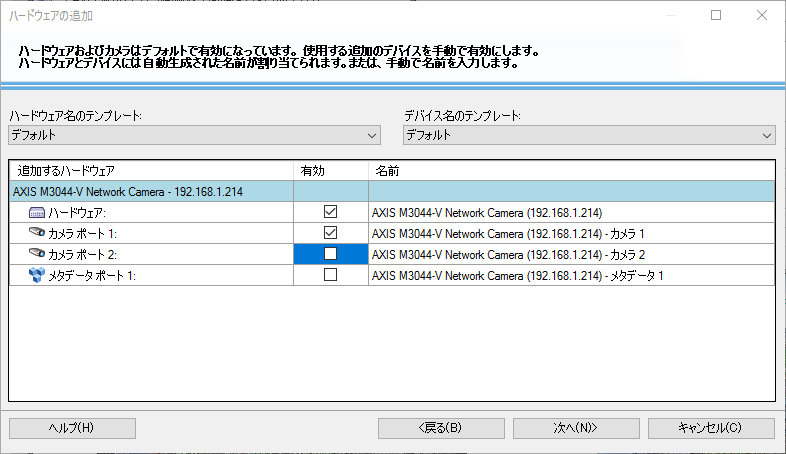Viewport: 786px width, 454px height.
Task: Select the メタデータ ポート 1: row label
Action: pos(92,276)
